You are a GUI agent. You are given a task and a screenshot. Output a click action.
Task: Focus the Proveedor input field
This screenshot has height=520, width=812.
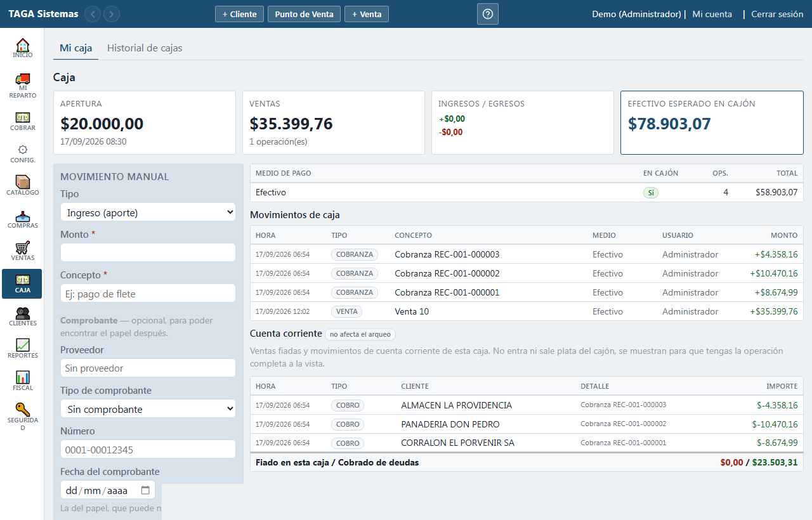click(148, 368)
